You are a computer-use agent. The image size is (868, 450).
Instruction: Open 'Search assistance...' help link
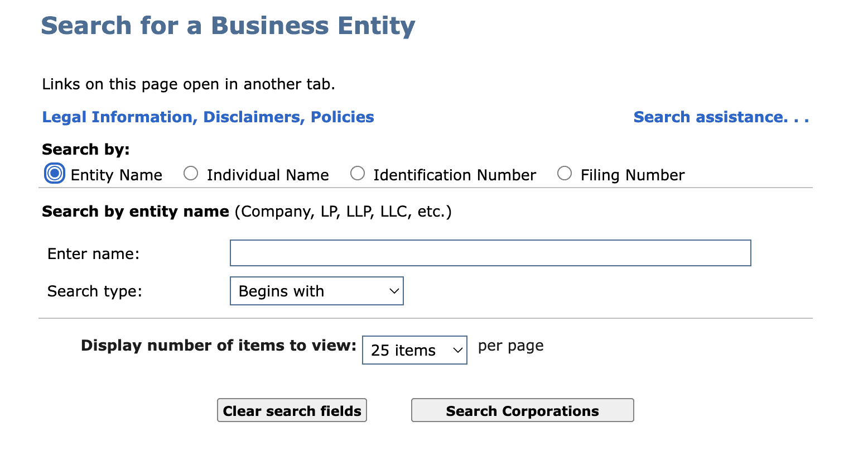pyautogui.click(x=721, y=117)
